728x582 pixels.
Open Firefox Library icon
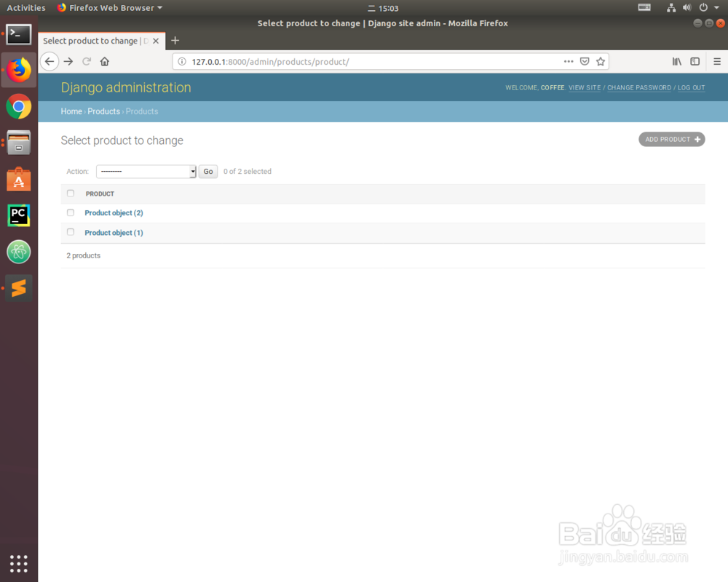click(677, 61)
